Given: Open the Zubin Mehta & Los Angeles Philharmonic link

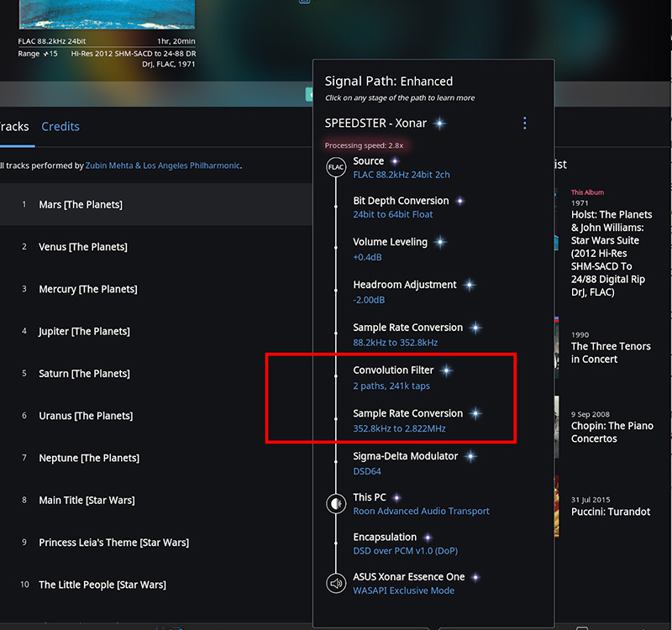Looking at the screenshot, I should click(x=163, y=165).
